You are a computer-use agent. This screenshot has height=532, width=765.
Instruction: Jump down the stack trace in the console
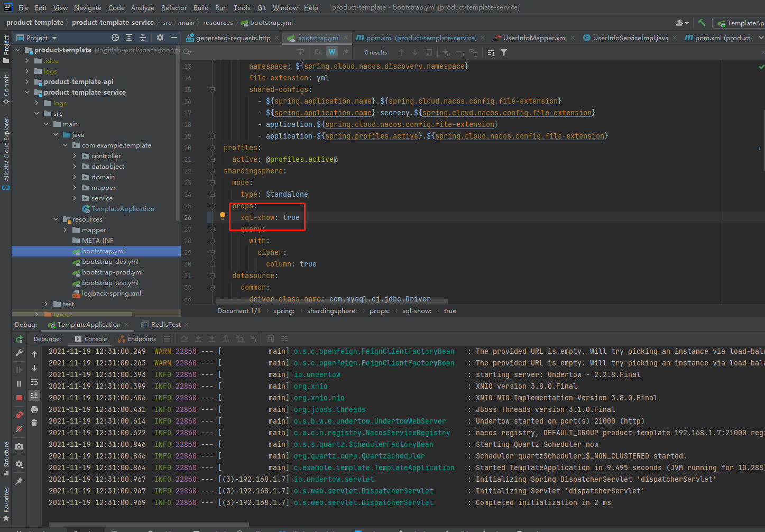(x=34, y=368)
